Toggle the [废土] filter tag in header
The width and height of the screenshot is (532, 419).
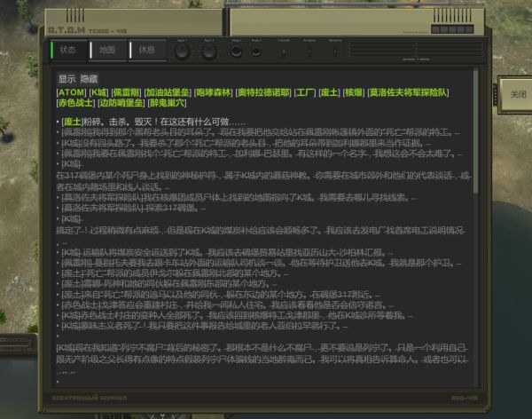coord(329,92)
